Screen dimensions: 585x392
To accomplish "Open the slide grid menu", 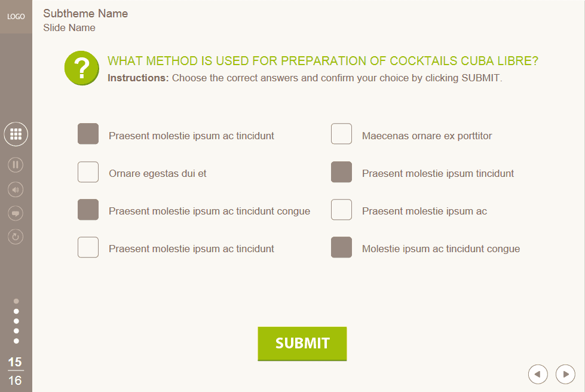I will click(16, 134).
